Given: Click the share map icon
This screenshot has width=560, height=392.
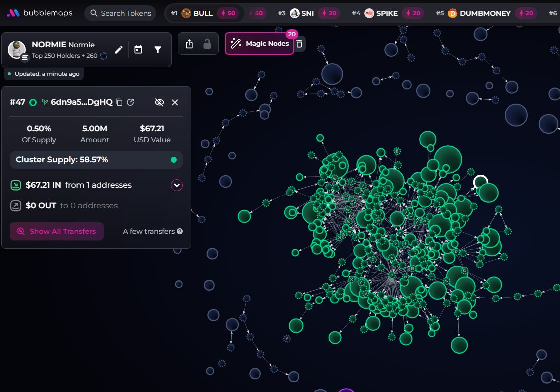Looking at the screenshot, I should pos(189,44).
